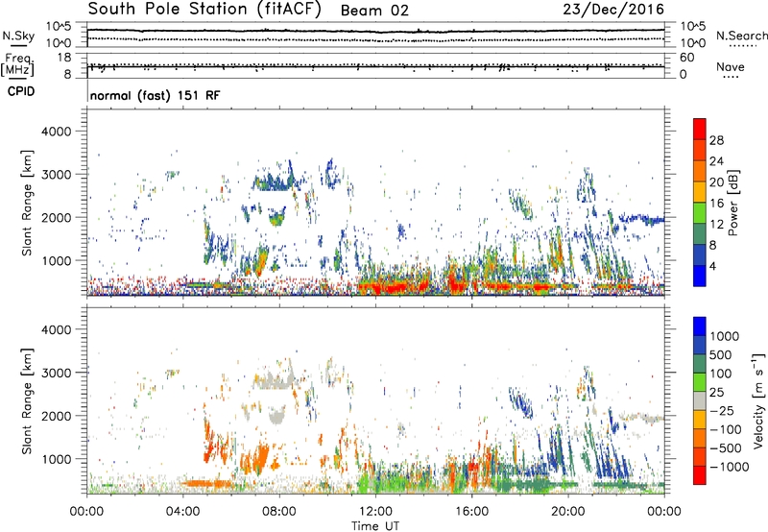
Task: Pick the red top segment of Power colorbar
Action: coord(700,130)
